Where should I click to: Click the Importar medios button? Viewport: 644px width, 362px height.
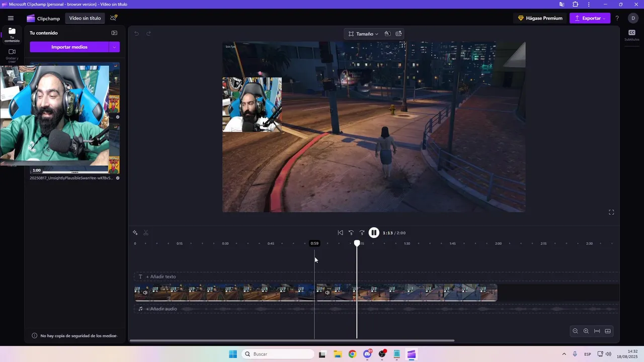tap(69, 47)
